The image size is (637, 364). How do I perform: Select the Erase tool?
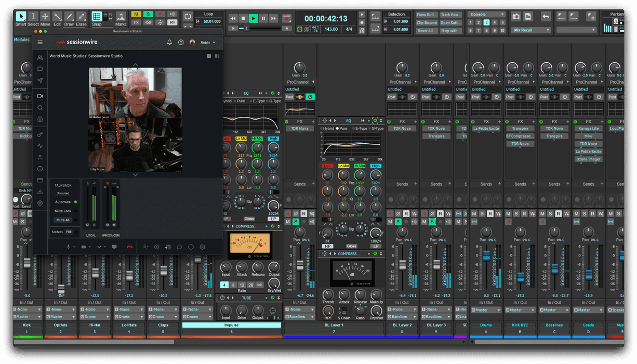click(81, 17)
